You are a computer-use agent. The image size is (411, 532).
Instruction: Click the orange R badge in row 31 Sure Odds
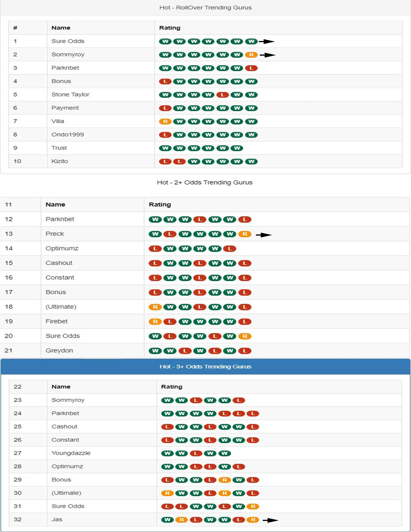click(x=253, y=506)
